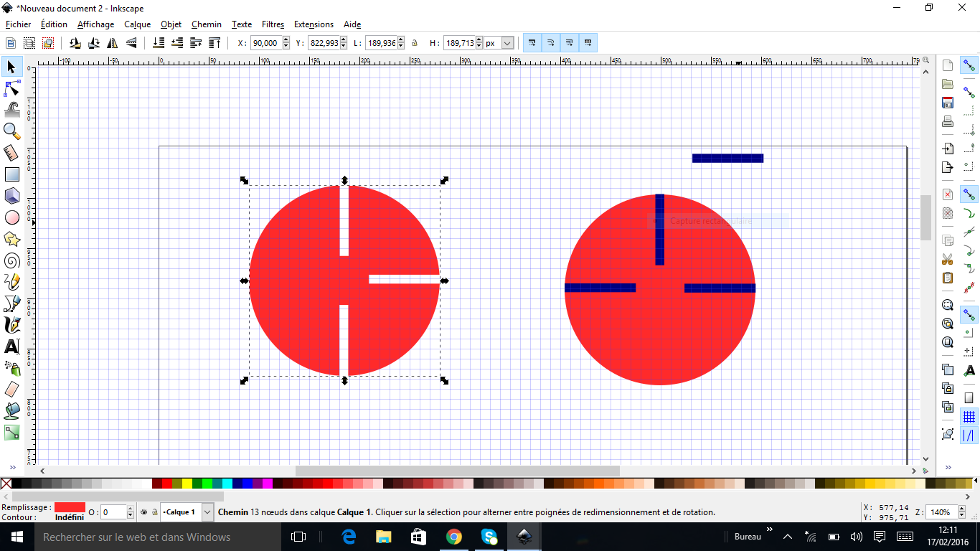Toggle enable snapping at top of snap bar
Viewport: 980px width, 551px height.
(x=969, y=65)
